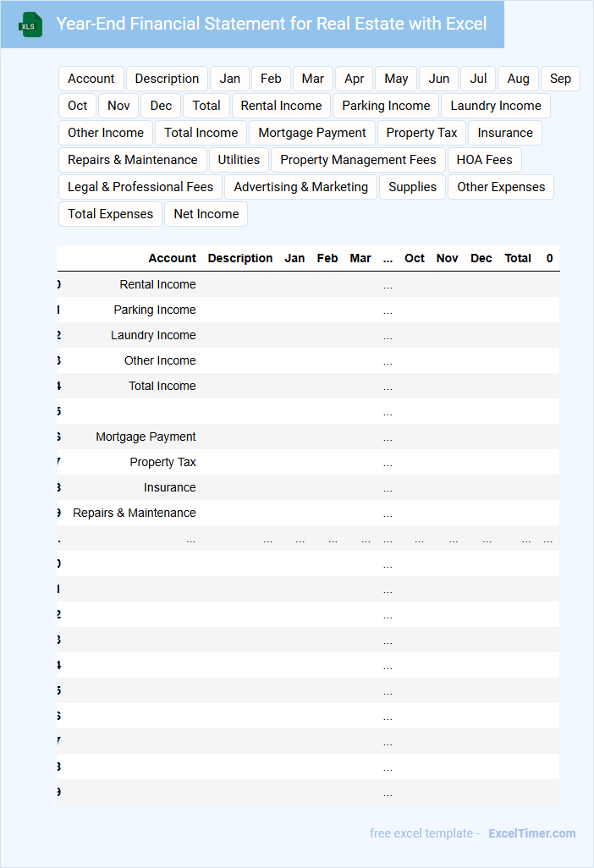The width and height of the screenshot is (594, 868).
Task: Select the Mortgage Payment table row cell
Action: click(146, 437)
